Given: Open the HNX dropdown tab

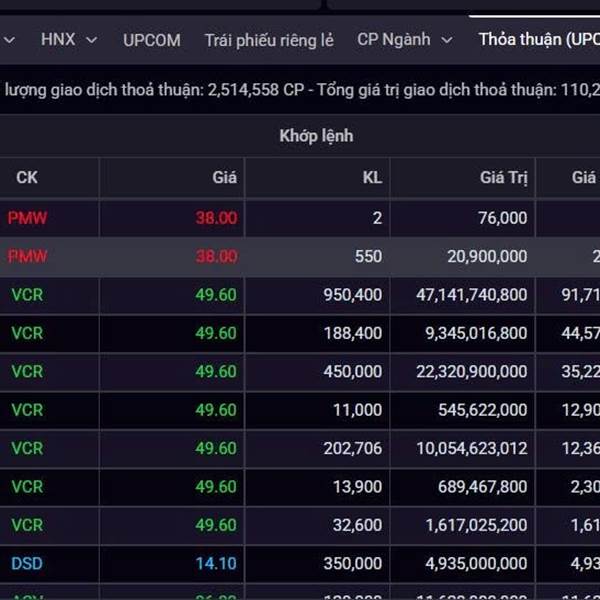Looking at the screenshot, I should [69, 39].
